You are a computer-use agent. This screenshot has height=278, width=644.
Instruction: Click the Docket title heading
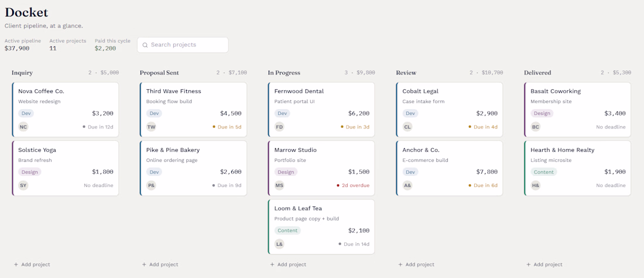click(x=26, y=12)
